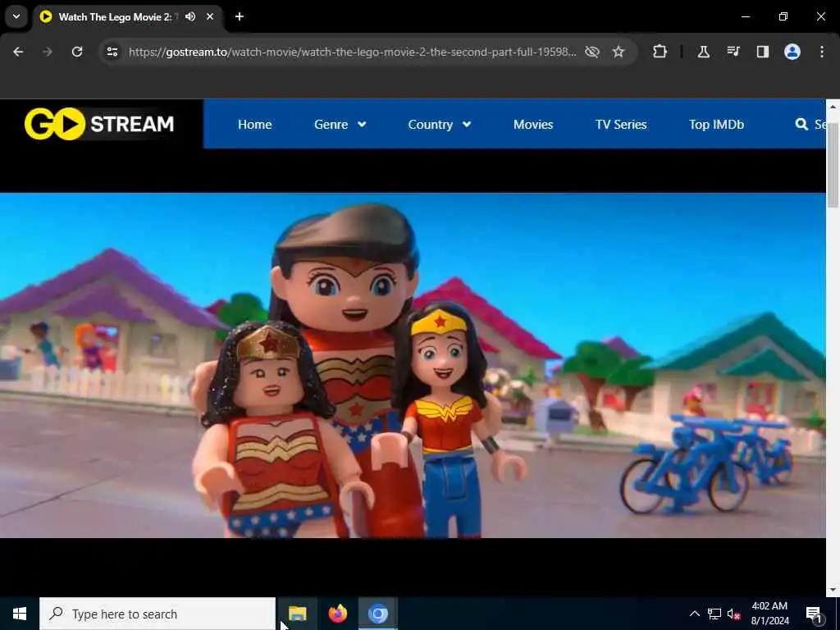840x630 pixels.
Task: Click the browser forward arrow
Action: 47,52
